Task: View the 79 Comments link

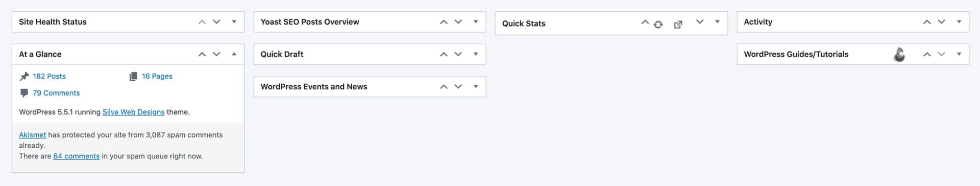Action: click(56, 93)
